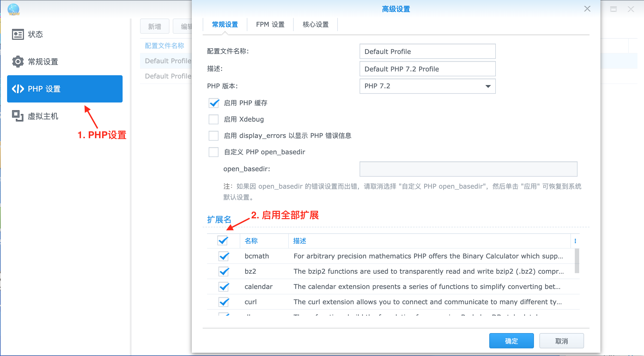
Task: Switch to the FPM 设置 tab
Action: coord(270,25)
